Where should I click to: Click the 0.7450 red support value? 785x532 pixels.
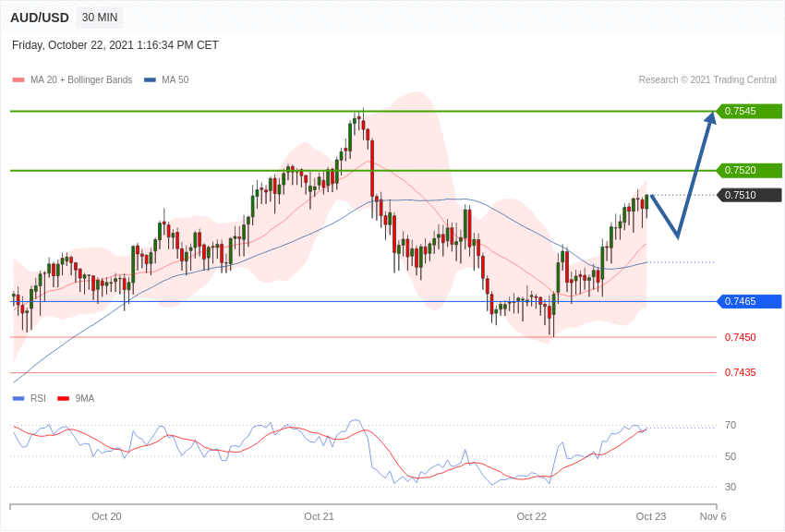click(741, 337)
